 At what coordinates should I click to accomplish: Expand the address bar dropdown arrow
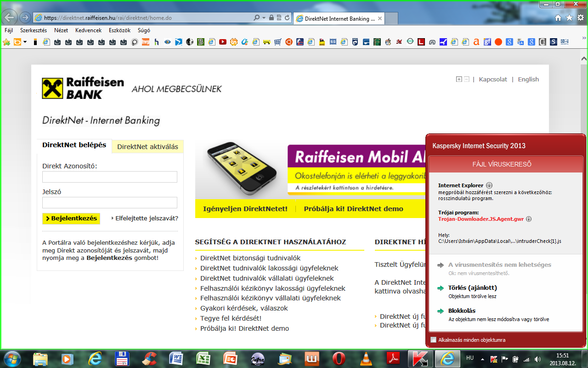(264, 18)
